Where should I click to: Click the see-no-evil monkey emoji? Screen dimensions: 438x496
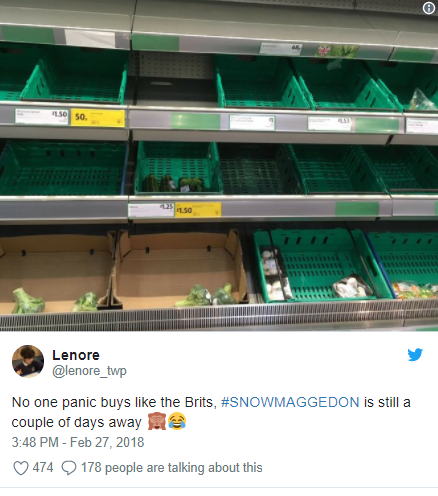(157, 421)
